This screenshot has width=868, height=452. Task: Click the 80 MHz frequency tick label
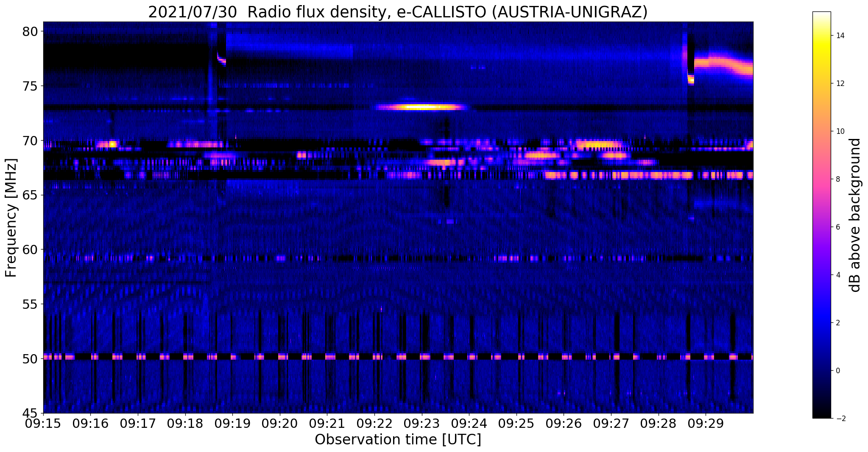(x=30, y=32)
